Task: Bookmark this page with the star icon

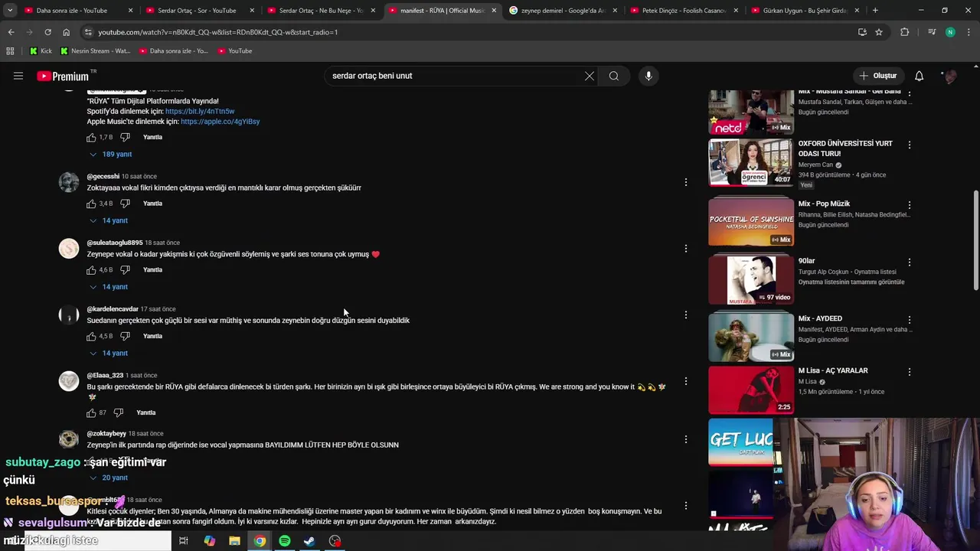Action: click(879, 32)
